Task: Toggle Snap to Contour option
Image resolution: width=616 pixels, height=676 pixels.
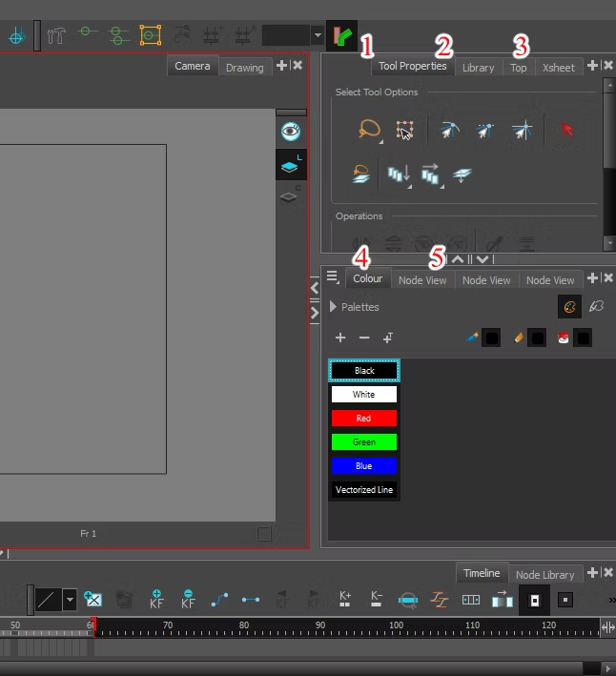Action: click(x=449, y=130)
